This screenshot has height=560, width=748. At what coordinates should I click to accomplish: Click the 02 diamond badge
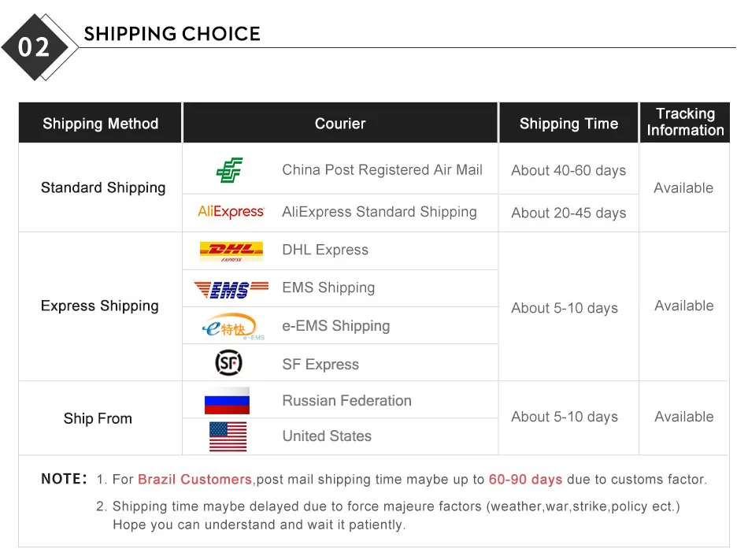(34, 47)
